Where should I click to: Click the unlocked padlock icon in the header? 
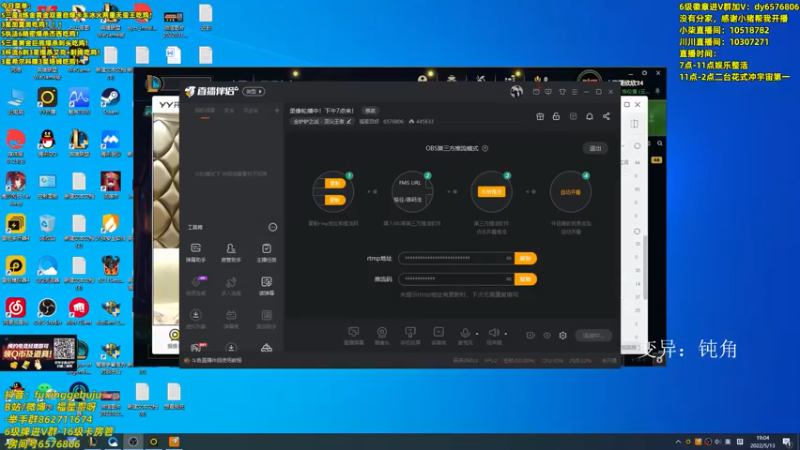click(x=556, y=116)
